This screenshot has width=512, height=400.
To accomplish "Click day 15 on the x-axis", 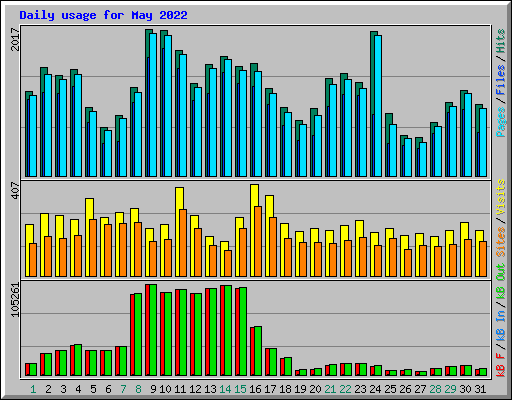I will click(x=240, y=389).
